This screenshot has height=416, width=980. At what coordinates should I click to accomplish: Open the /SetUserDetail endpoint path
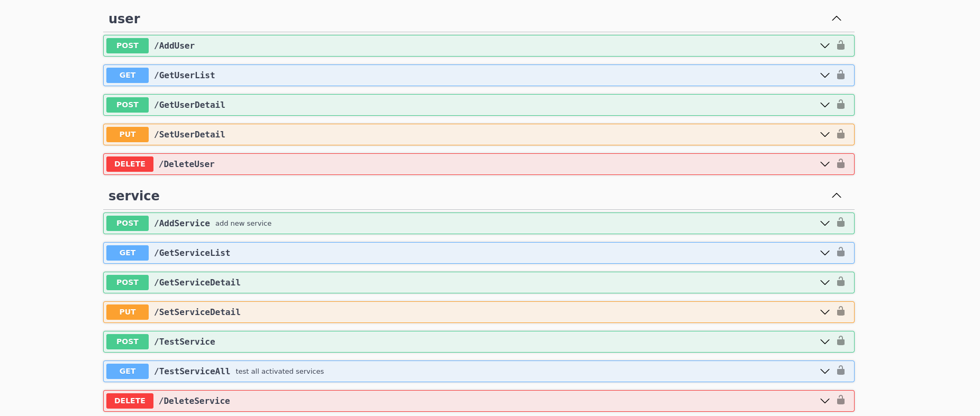(x=189, y=135)
